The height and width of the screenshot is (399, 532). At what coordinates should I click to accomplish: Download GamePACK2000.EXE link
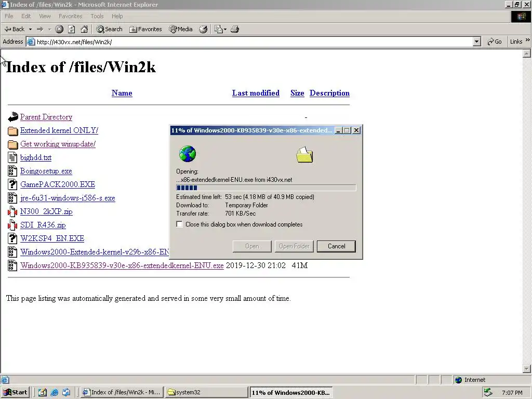(x=58, y=184)
